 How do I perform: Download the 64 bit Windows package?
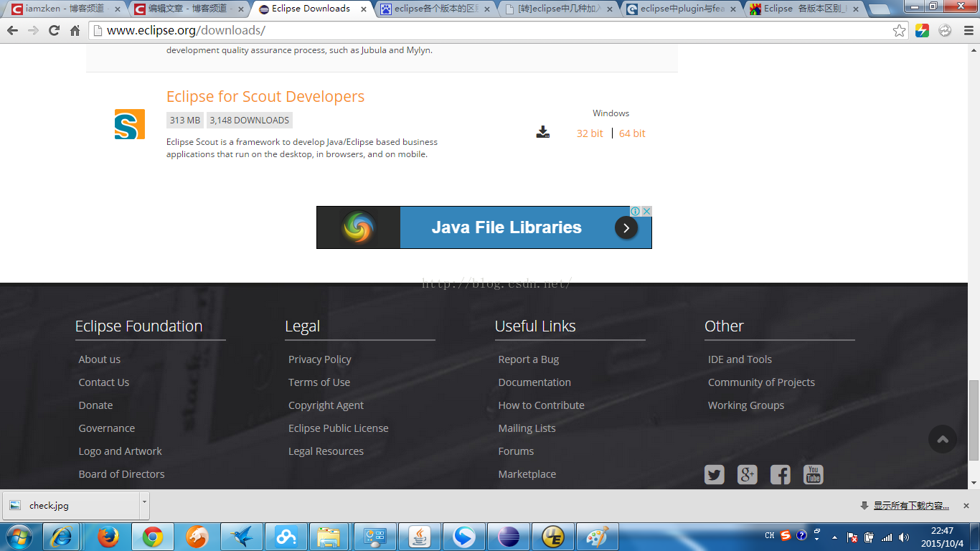coord(632,133)
